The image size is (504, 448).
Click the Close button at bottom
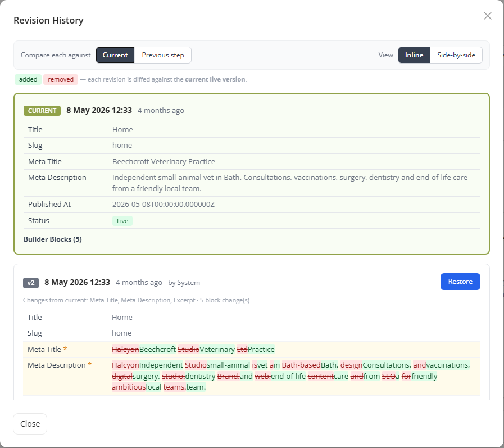[30, 424]
